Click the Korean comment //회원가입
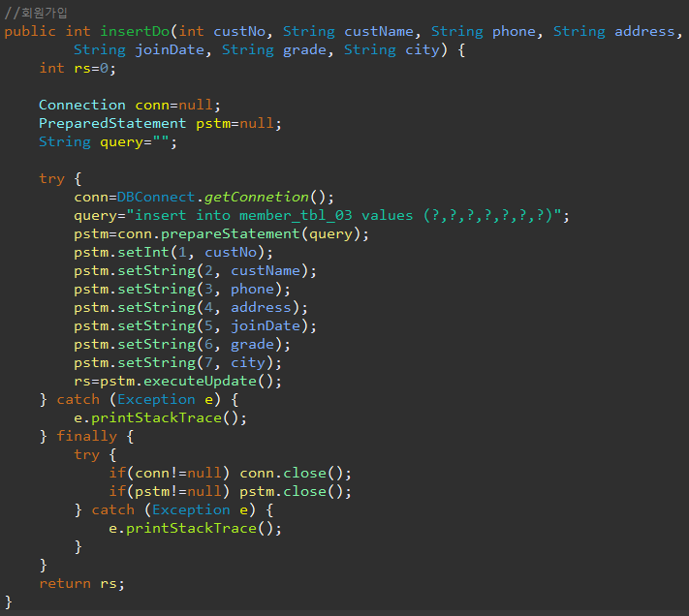The height and width of the screenshot is (616, 689). point(36,13)
